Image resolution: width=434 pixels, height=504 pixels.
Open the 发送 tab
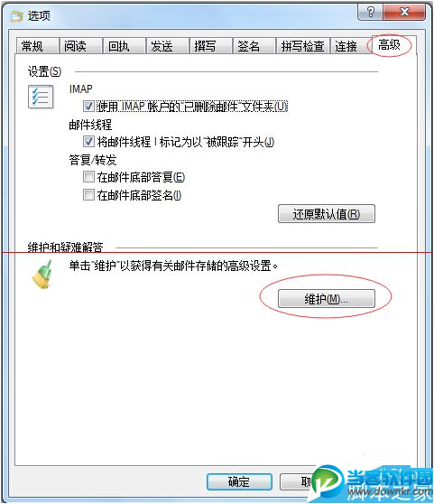point(167,46)
